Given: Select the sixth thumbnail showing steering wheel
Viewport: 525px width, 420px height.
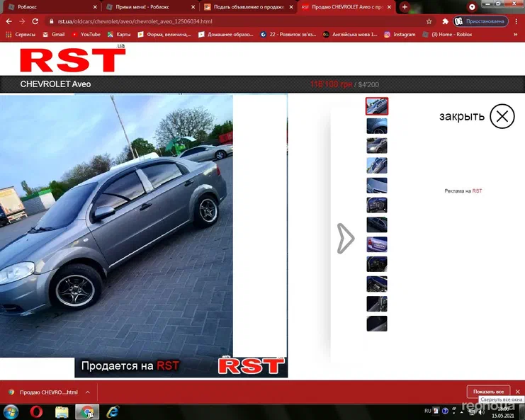Looking at the screenshot, I should [377, 205].
